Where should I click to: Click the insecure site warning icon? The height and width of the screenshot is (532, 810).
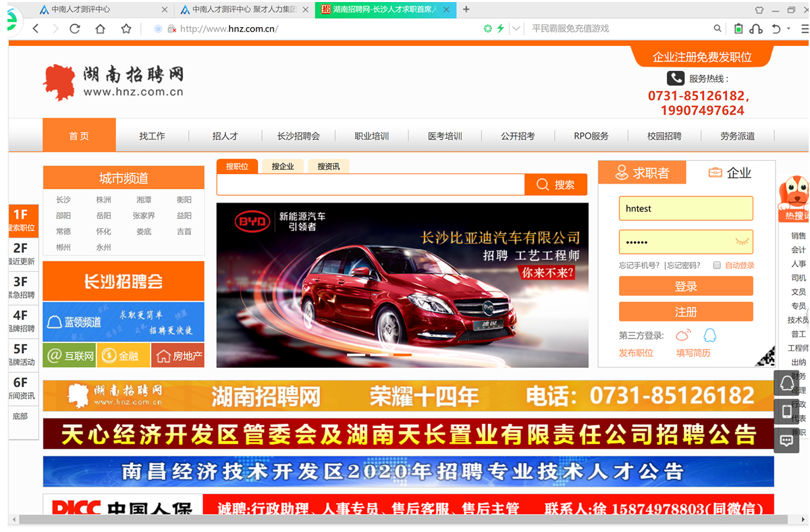pos(171,28)
